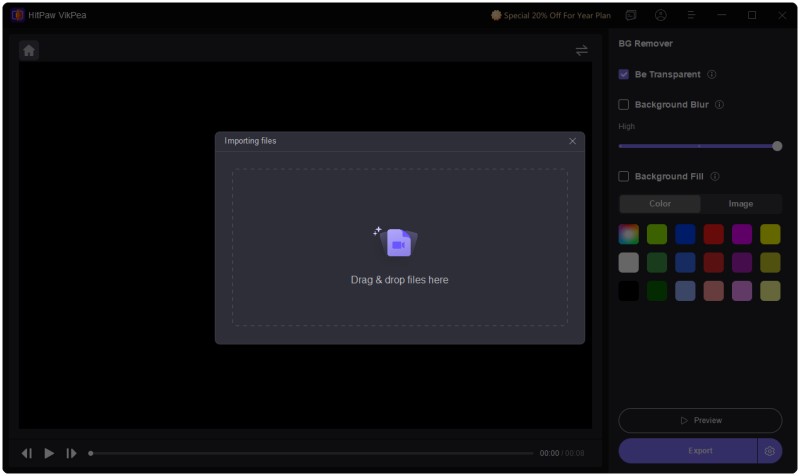Click info icon beside Background Blur

click(x=719, y=105)
